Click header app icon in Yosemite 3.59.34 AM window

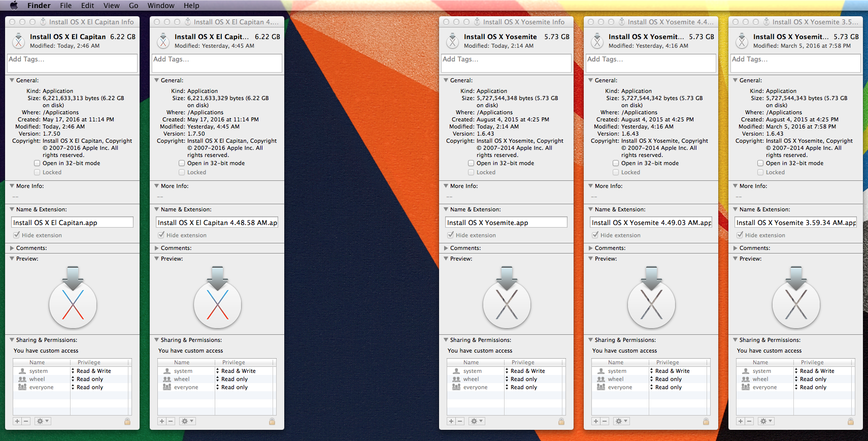coord(742,41)
